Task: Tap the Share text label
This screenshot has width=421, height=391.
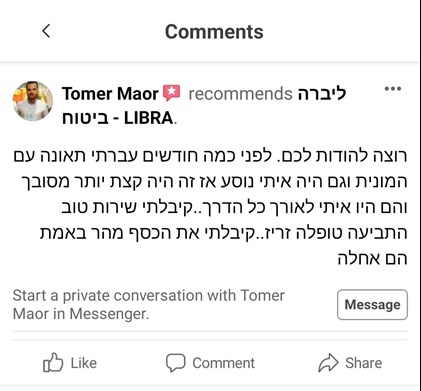Action: pyautogui.click(x=364, y=363)
